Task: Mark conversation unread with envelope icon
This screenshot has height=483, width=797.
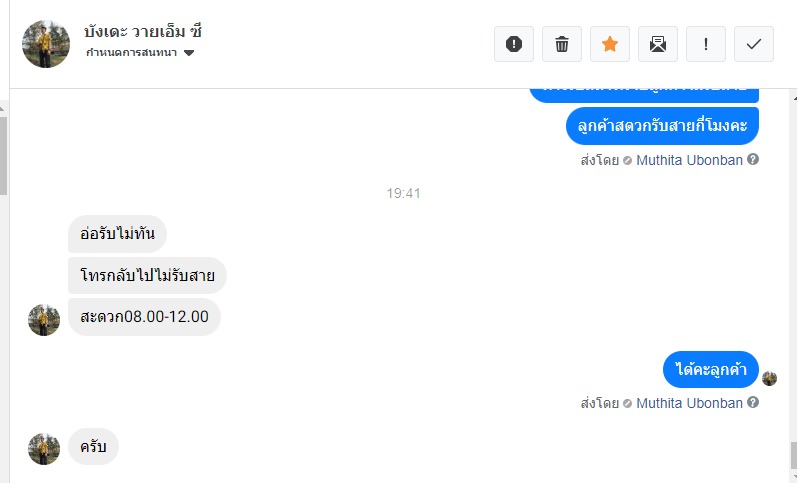Action: pos(658,44)
